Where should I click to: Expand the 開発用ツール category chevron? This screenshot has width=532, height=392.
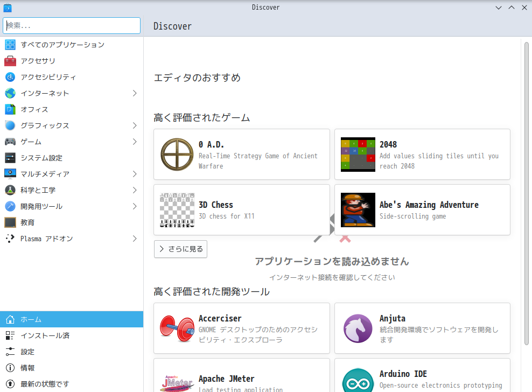pyautogui.click(x=135, y=206)
